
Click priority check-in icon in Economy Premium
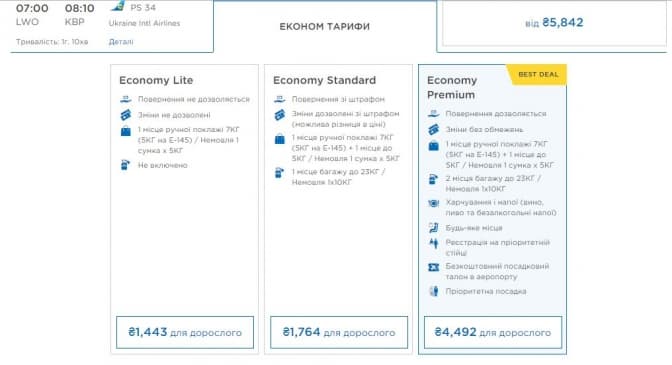tap(433, 243)
